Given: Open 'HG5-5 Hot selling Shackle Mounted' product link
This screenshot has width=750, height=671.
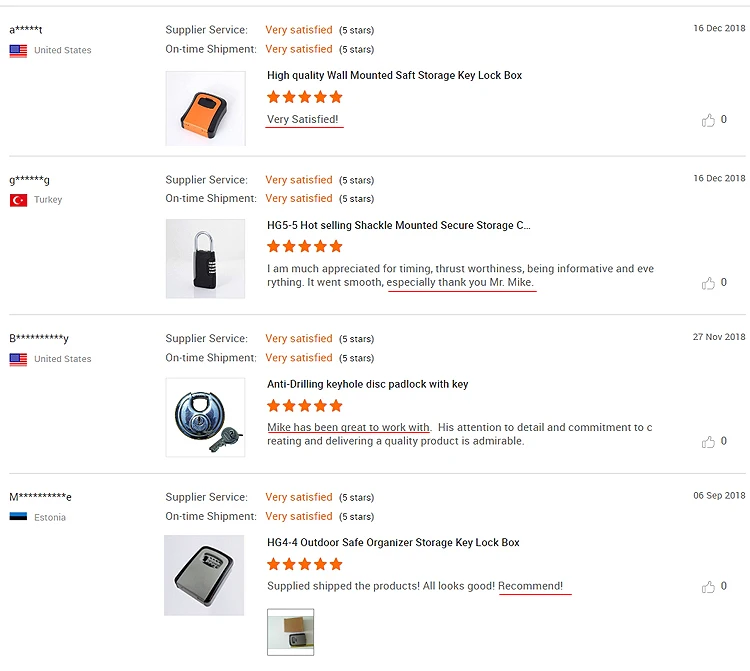Looking at the screenshot, I should (398, 226).
